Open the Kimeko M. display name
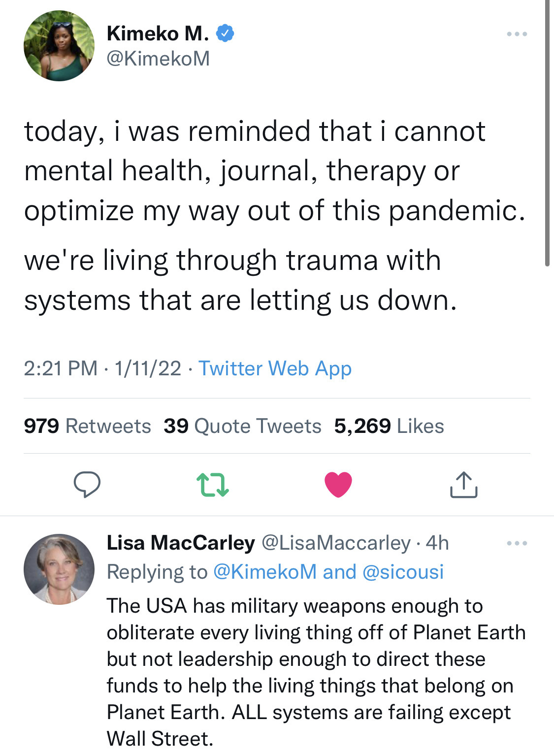 tap(158, 33)
